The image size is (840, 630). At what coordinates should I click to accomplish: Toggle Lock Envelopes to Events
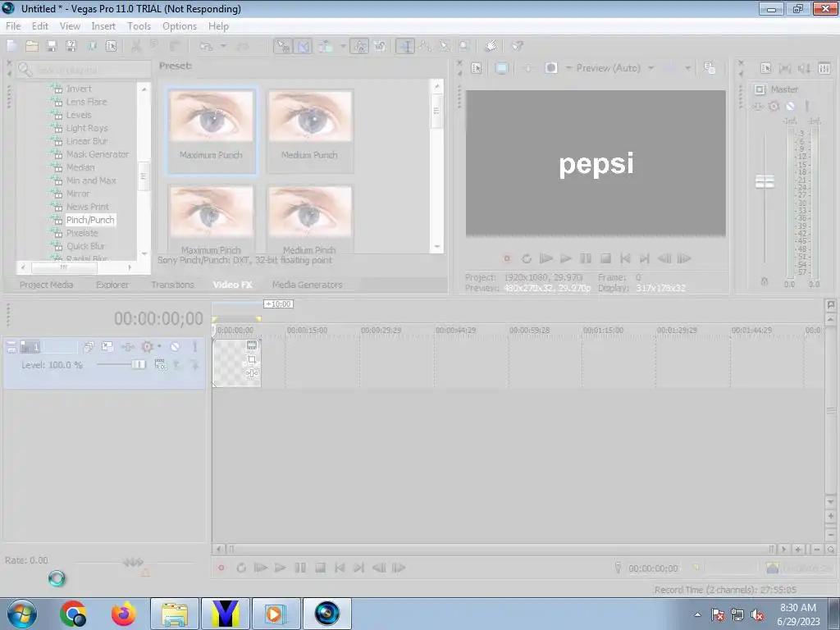coord(359,46)
